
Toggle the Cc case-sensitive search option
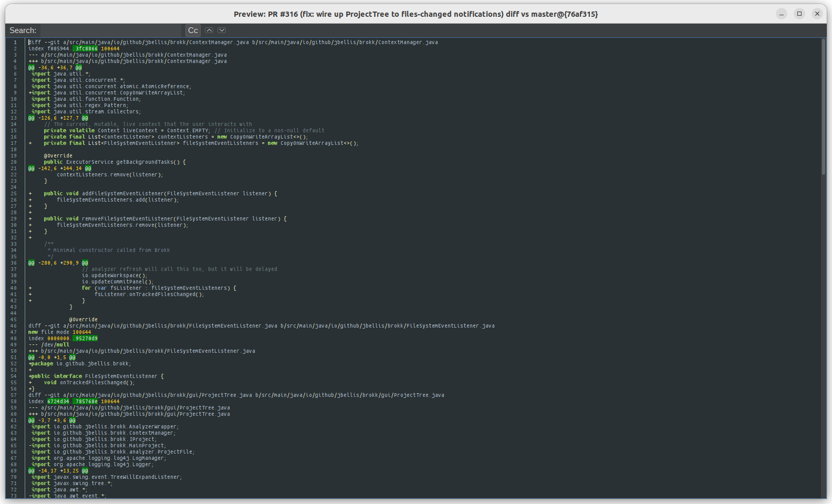(193, 30)
